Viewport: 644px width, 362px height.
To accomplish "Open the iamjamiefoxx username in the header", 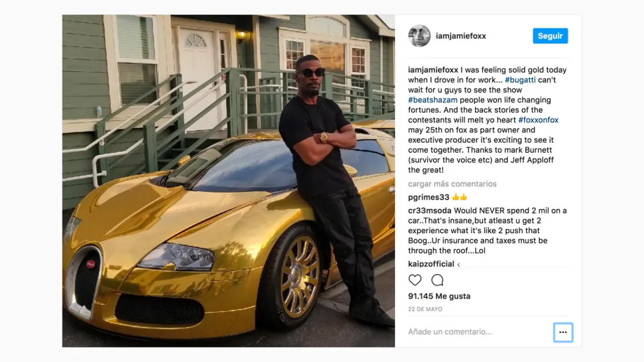I will tap(461, 36).
